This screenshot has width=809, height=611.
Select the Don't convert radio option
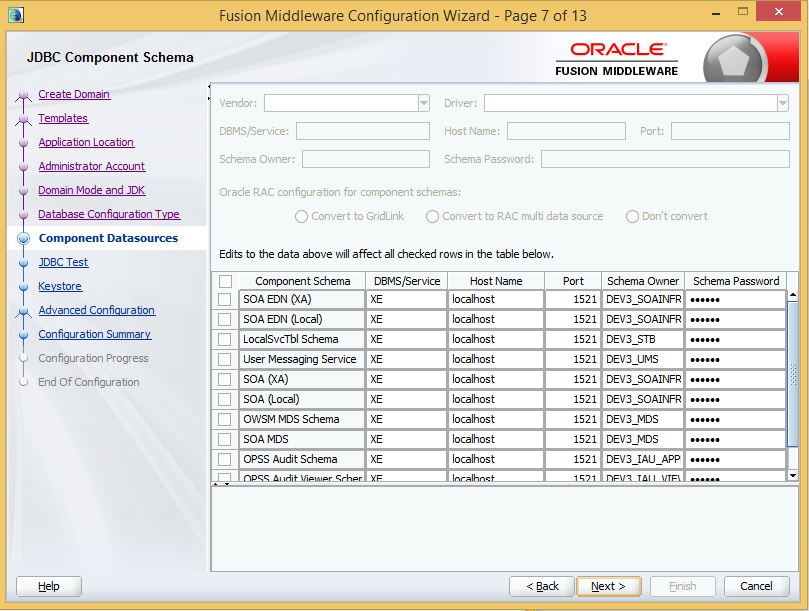632,216
